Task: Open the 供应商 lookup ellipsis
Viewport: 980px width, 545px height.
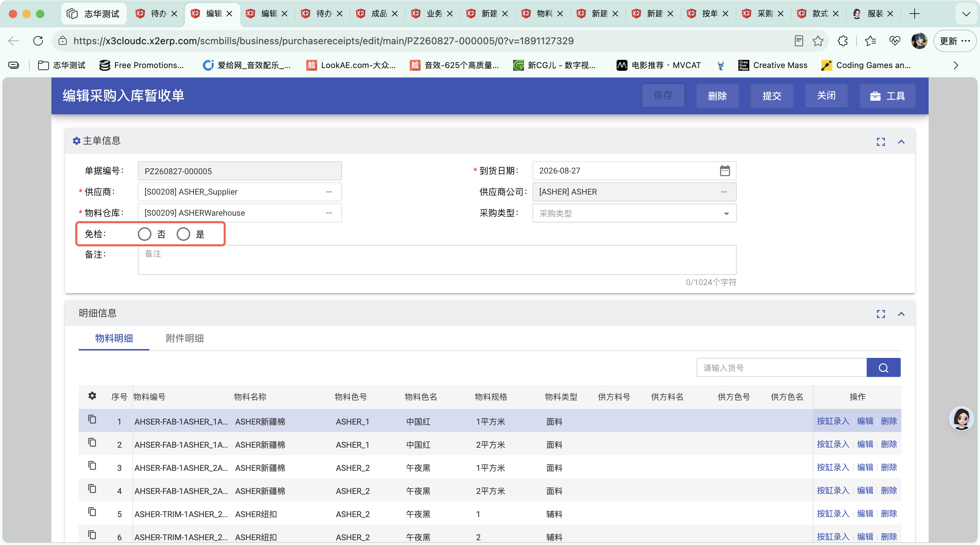Action: (x=329, y=192)
